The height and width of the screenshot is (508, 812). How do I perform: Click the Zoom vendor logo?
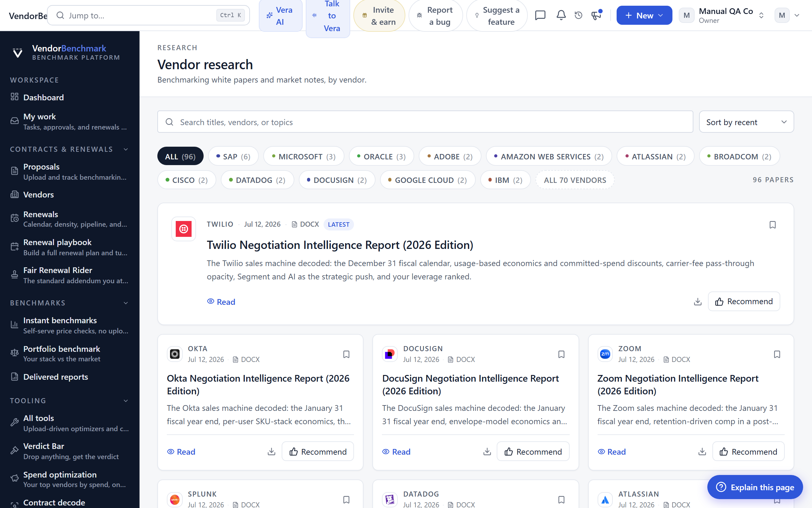click(605, 354)
